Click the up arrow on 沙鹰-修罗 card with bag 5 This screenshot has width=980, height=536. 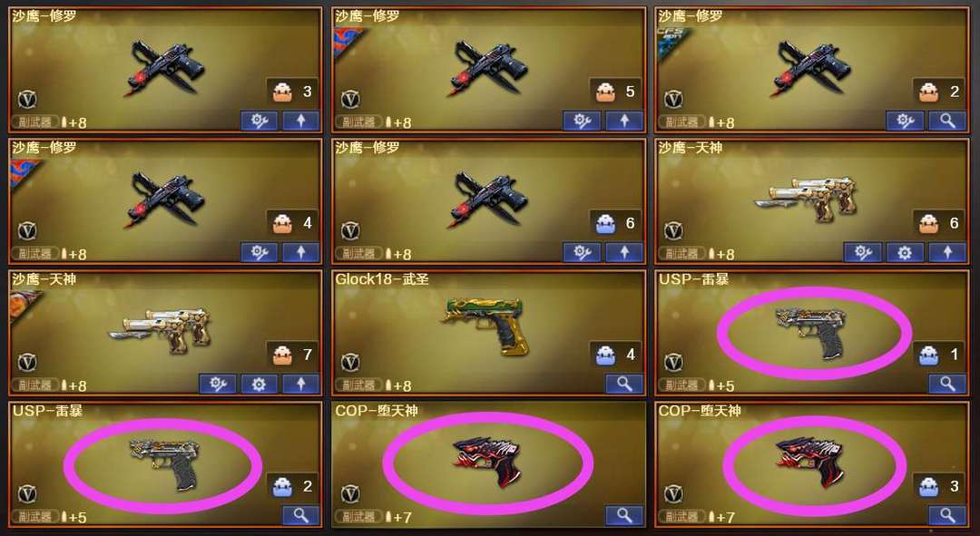pos(624,121)
